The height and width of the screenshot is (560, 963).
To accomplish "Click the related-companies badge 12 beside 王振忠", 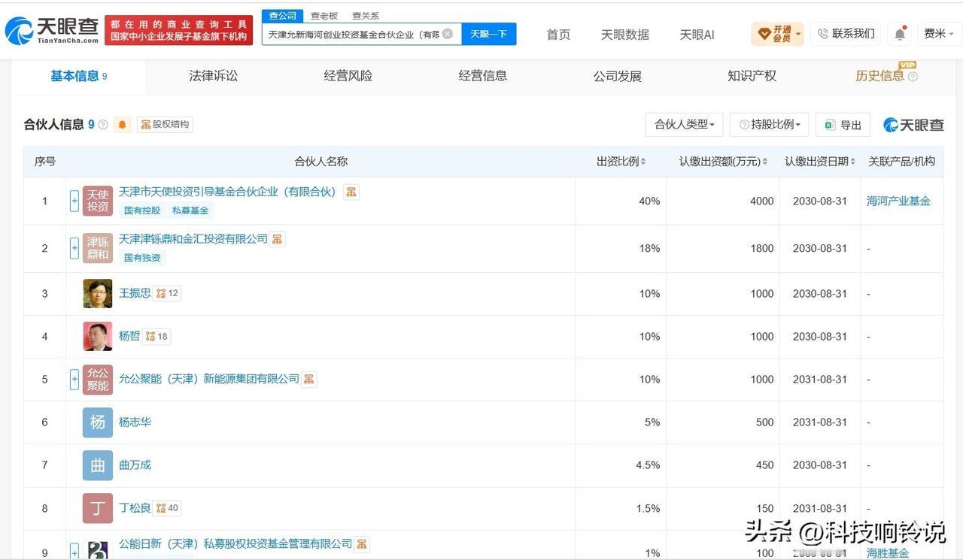I will pos(167,293).
